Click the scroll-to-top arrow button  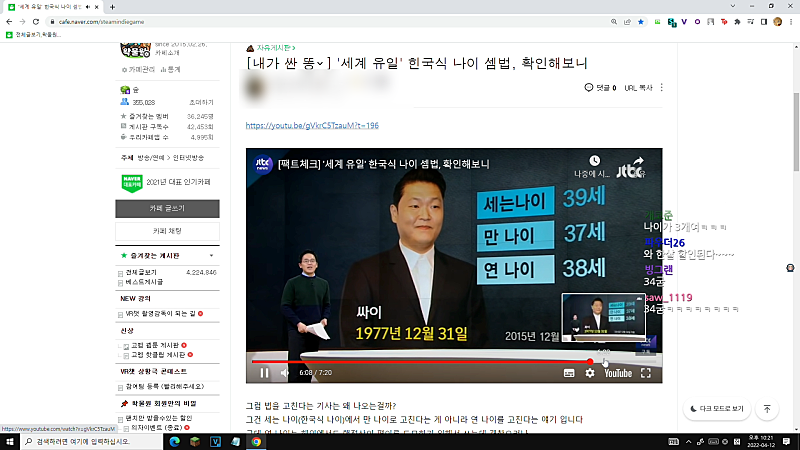pyautogui.click(x=767, y=409)
